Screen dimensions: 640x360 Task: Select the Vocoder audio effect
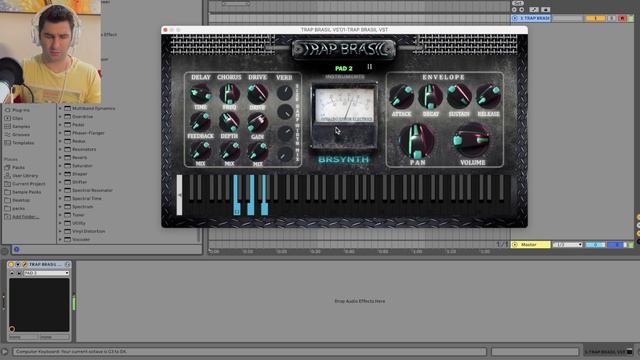[78, 240]
